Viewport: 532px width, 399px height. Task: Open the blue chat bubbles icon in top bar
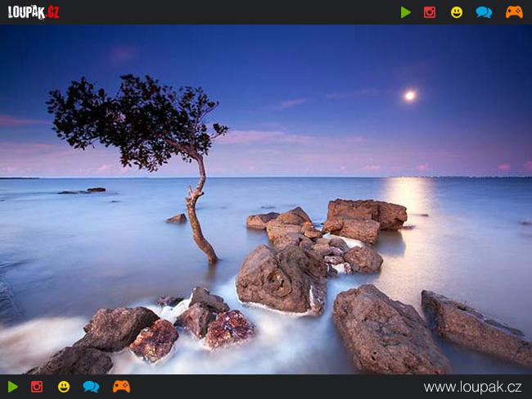484,12
